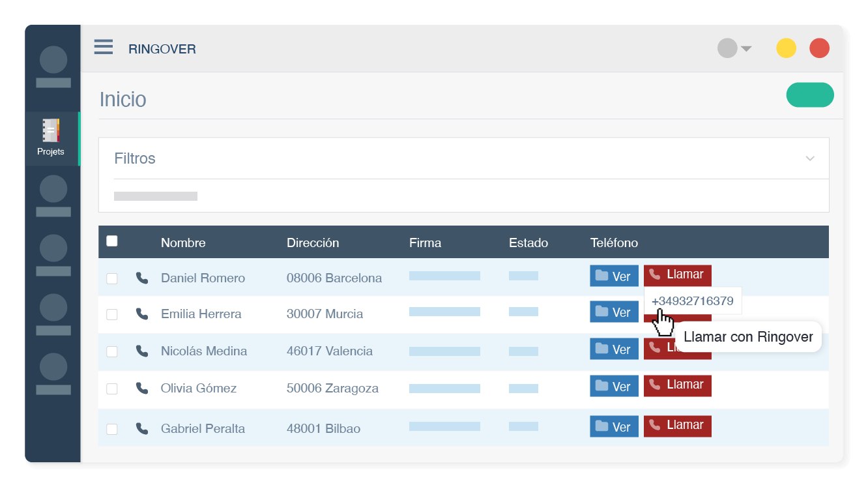
Task: Check the select-all checkbox in the table header
Action: tap(111, 241)
